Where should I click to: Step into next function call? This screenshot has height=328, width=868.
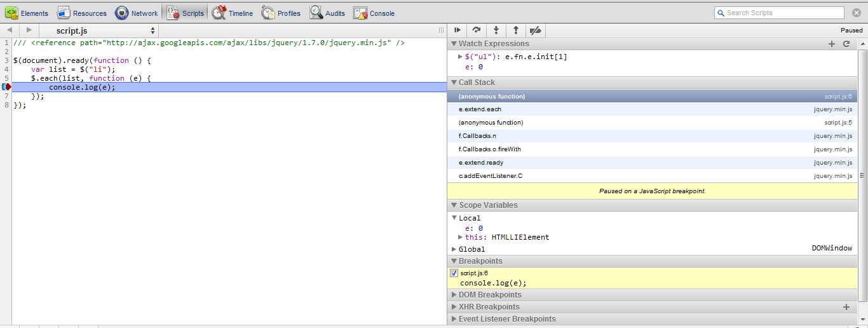coord(496,31)
